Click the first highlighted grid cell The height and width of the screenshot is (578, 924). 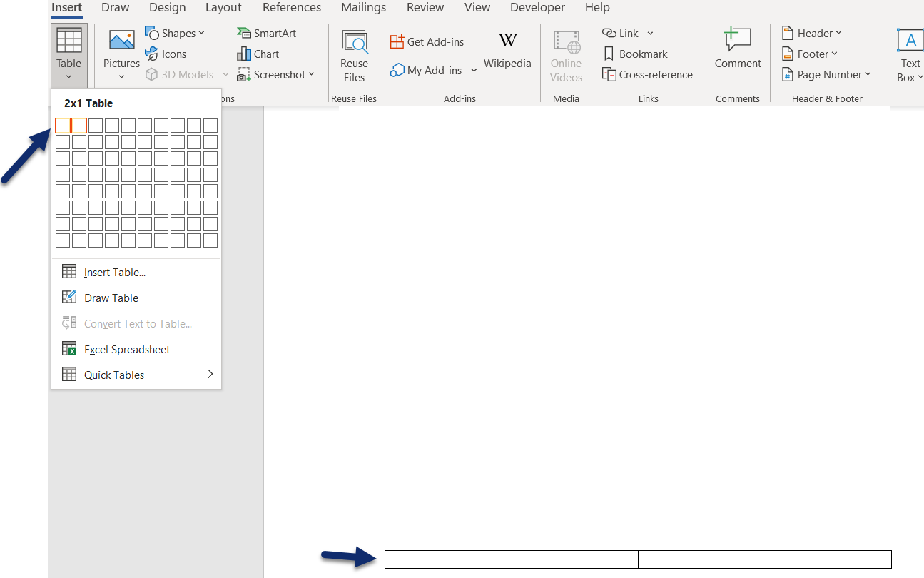(x=63, y=126)
